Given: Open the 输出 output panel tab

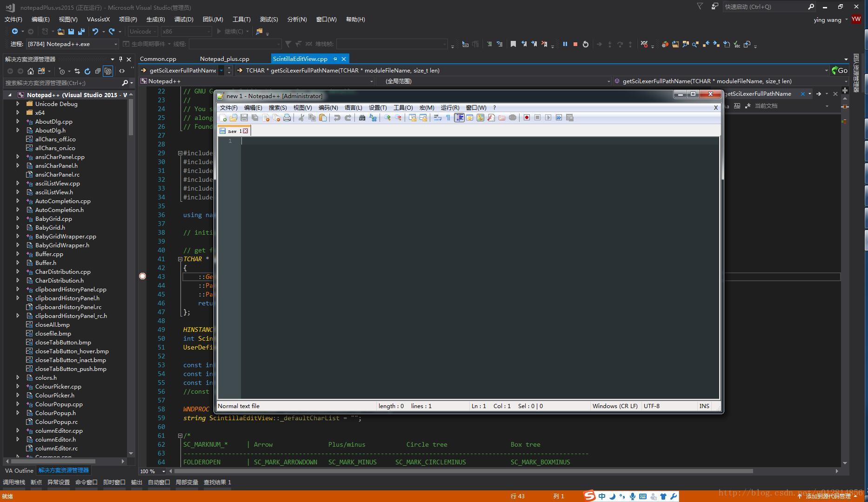Looking at the screenshot, I should pos(136,482).
